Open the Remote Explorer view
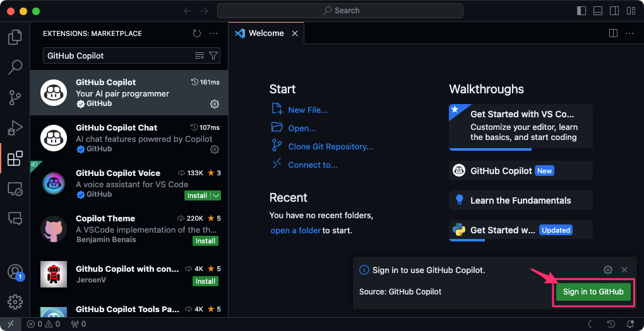This screenshot has width=644, height=331. point(15,189)
